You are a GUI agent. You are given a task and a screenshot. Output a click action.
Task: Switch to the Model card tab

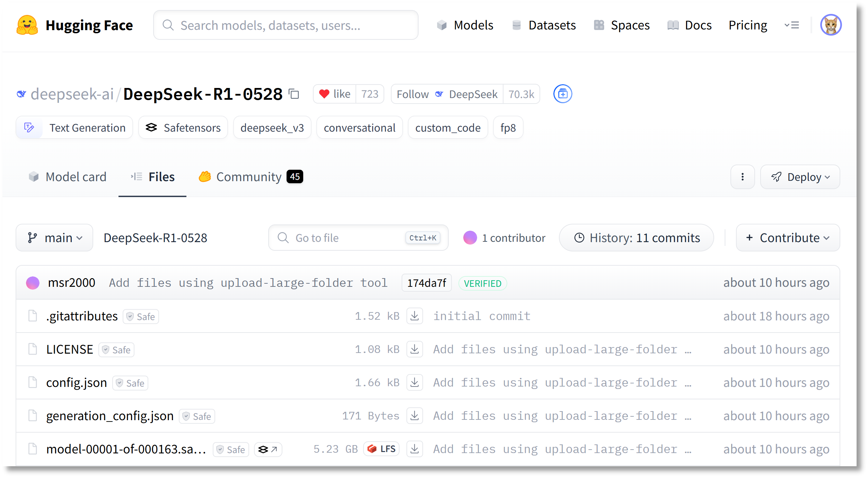(x=68, y=177)
